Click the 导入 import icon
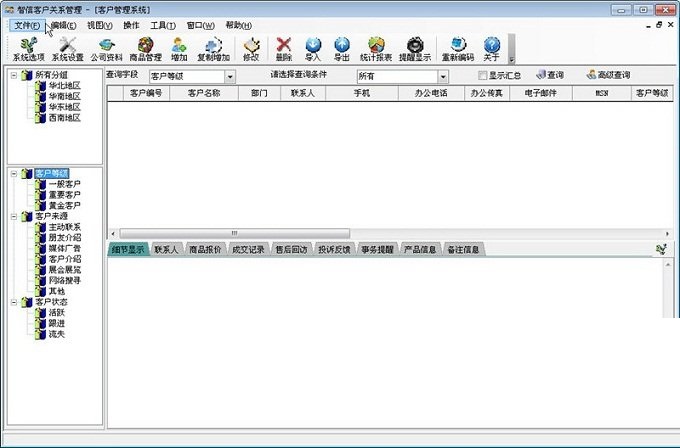The width and height of the screenshot is (680, 448). [313, 48]
